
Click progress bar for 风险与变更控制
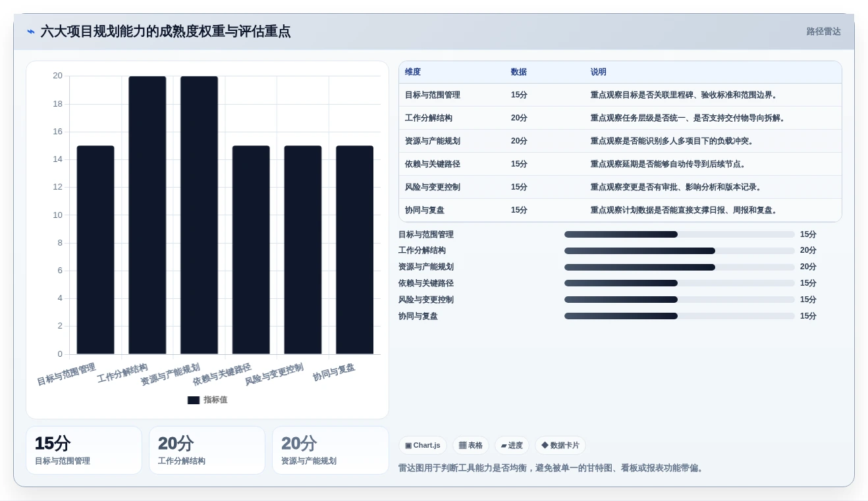pyautogui.click(x=680, y=300)
